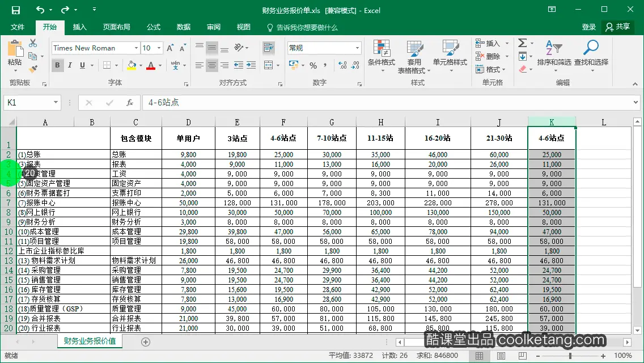
Task: Expand the Name Box dropdown arrow
Action: [56, 102]
